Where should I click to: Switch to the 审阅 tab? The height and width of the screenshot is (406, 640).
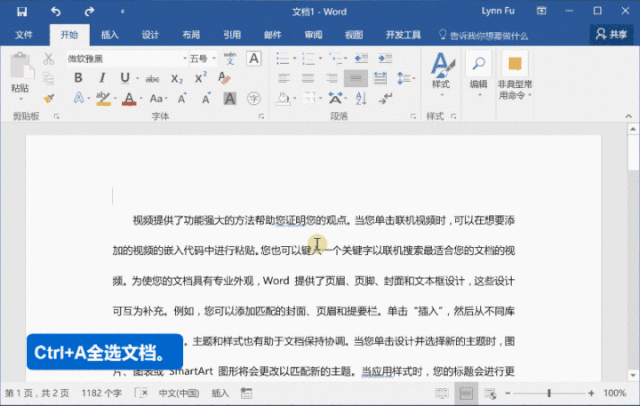click(313, 35)
